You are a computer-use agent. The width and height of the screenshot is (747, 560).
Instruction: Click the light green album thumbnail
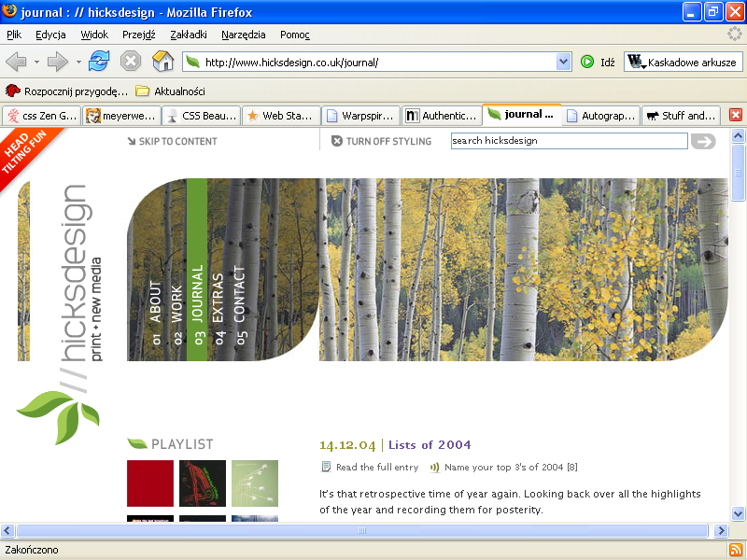point(255,483)
